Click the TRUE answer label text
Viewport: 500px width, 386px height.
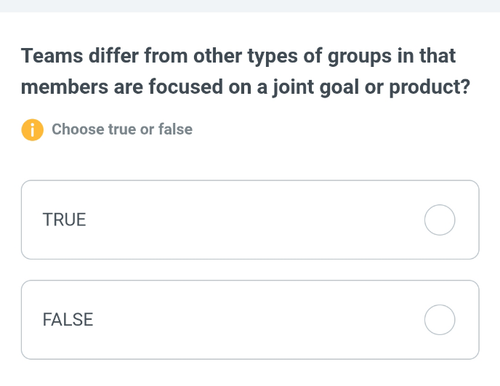[x=64, y=220]
